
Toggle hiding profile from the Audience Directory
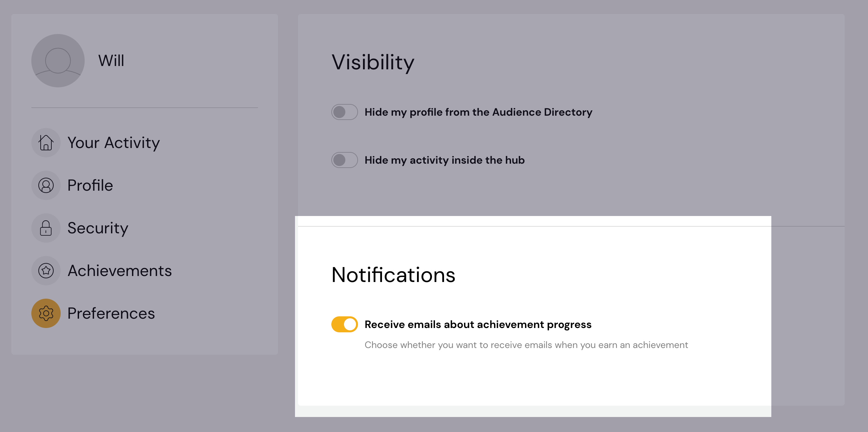[344, 112]
